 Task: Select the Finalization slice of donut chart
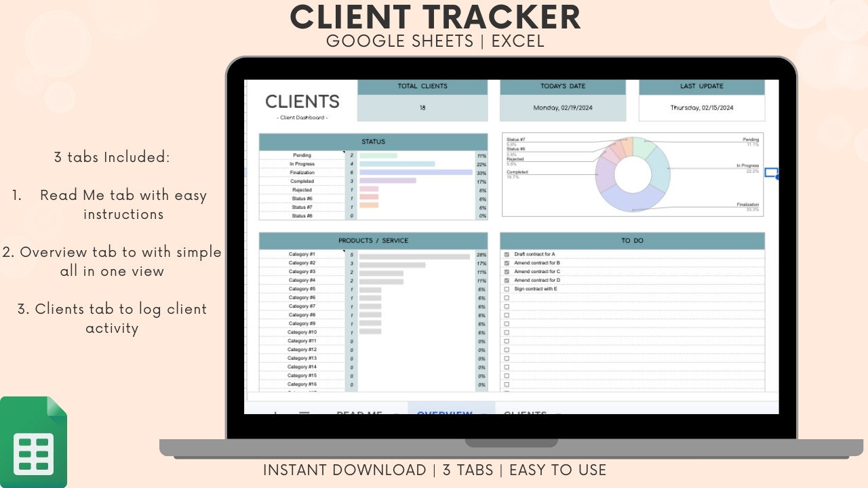(633, 201)
